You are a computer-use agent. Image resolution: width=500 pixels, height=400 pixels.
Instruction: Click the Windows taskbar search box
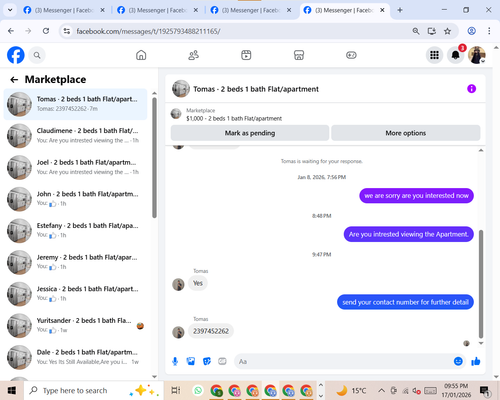pos(93,390)
